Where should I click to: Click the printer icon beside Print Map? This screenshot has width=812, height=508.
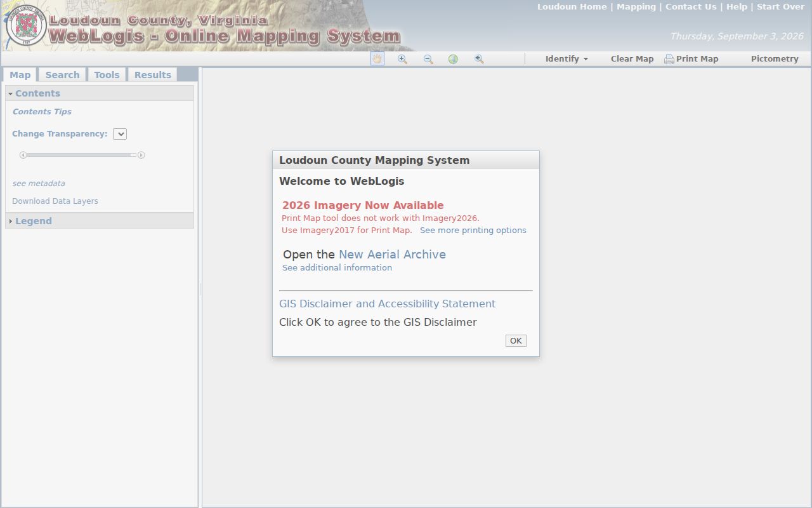669,59
